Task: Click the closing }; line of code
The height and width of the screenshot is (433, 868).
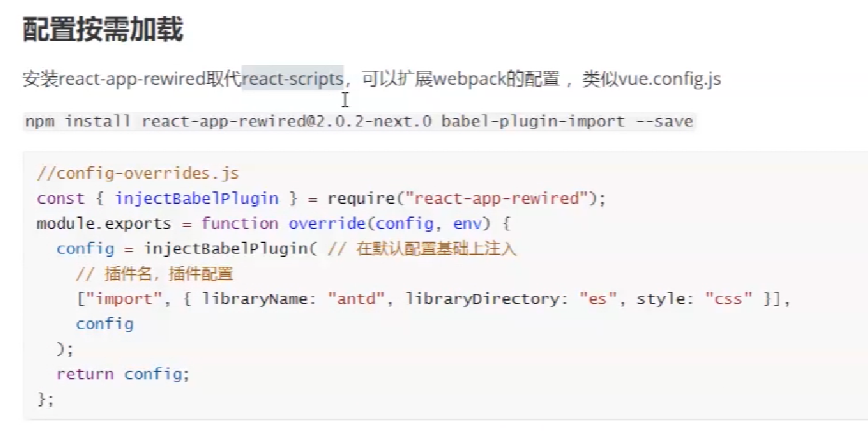Action: click(46, 399)
